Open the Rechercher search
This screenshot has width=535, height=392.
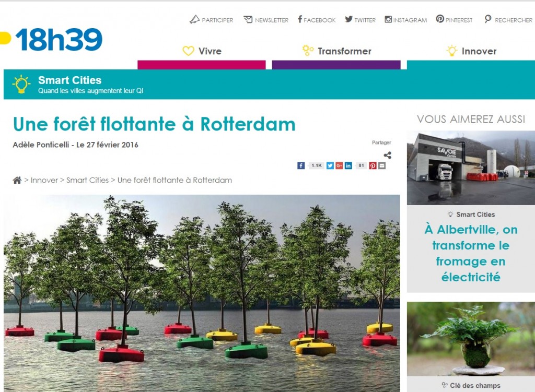[508, 19]
